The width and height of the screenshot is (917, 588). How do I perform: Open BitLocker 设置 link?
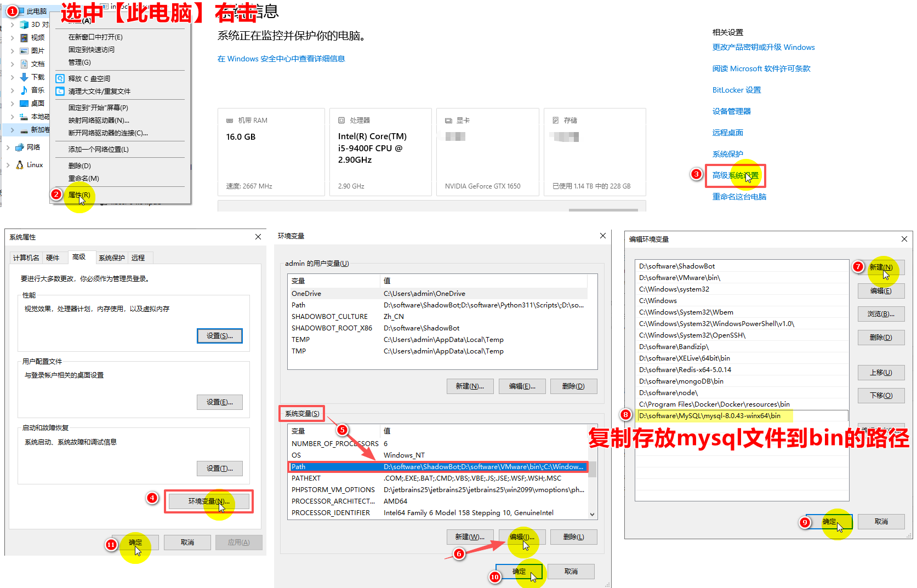(736, 90)
